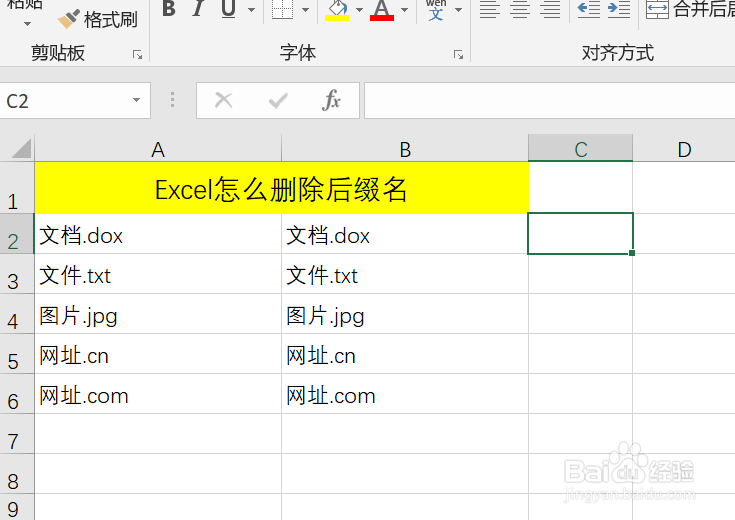Select row 1 header
Image resolution: width=735 pixels, height=520 pixels.
(17, 188)
